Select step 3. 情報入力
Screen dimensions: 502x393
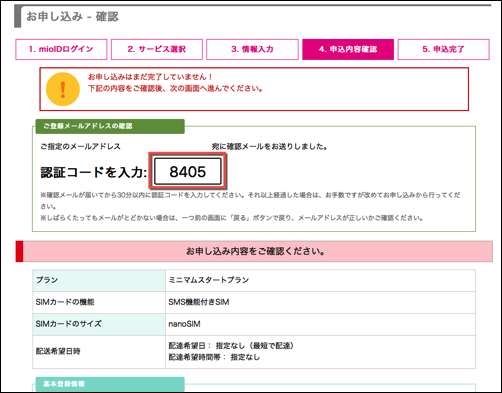(x=252, y=49)
